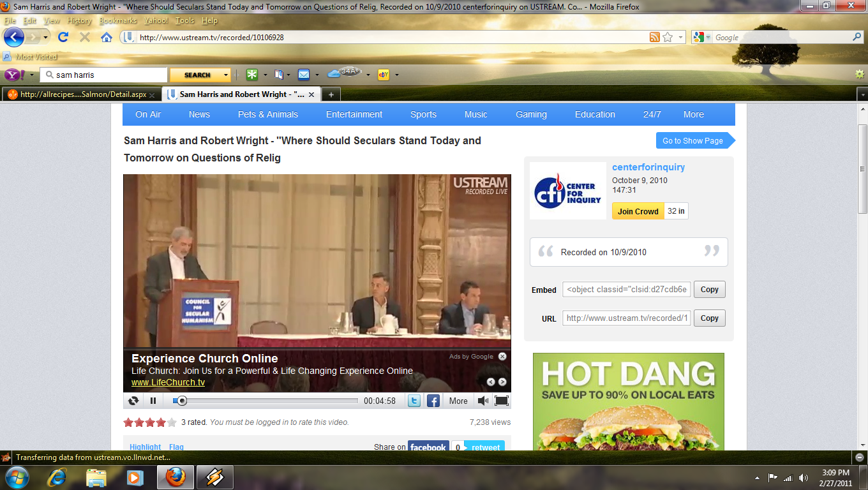Share video via Facebook icon in player
The width and height of the screenshot is (868, 490).
point(433,401)
